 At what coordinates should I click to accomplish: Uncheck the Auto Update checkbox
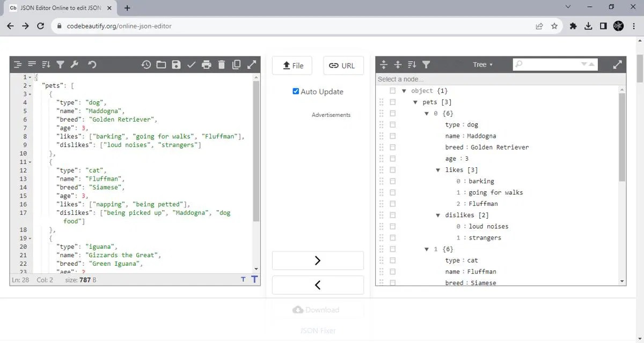[296, 91]
